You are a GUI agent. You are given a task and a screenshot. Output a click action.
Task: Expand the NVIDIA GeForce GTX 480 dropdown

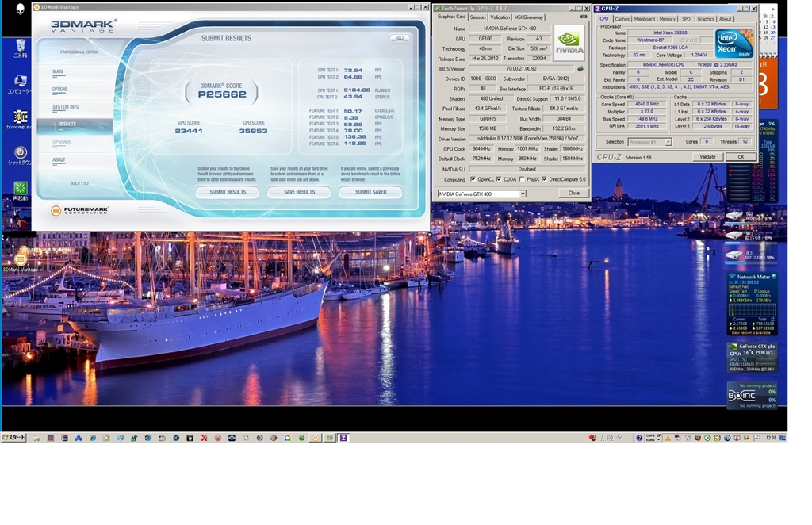[523, 194]
